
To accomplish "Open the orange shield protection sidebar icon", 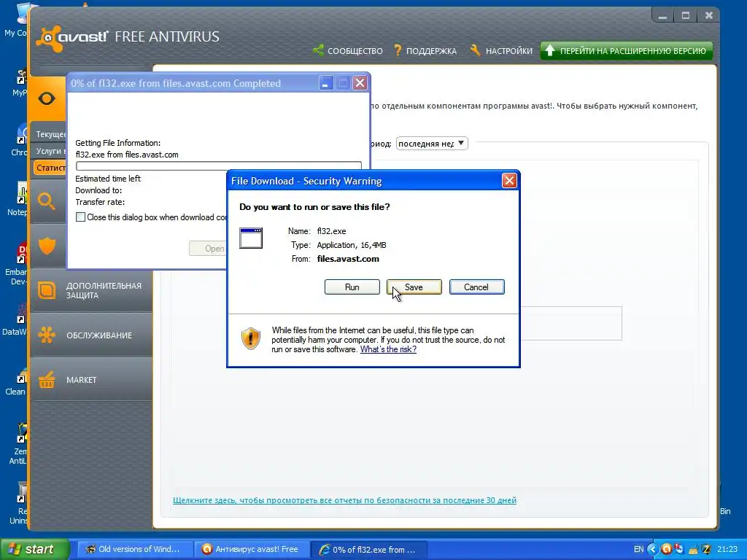I will pyautogui.click(x=47, y=246).
